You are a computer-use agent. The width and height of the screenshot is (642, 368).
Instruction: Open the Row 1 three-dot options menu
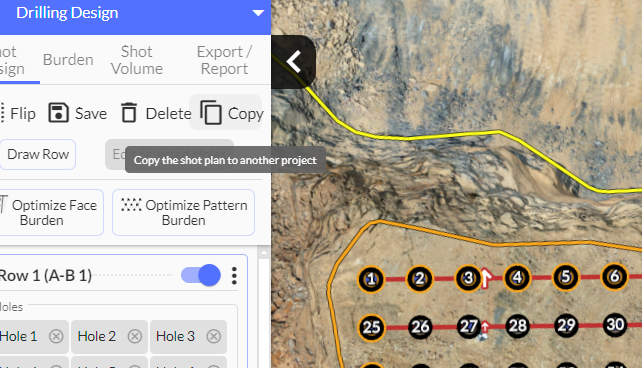coord(234,276)
